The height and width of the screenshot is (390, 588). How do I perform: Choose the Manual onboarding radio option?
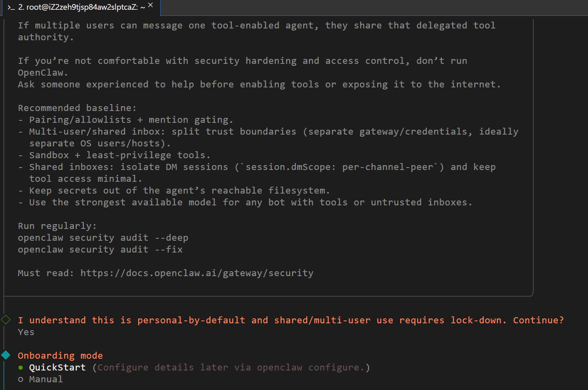(21, 379)
